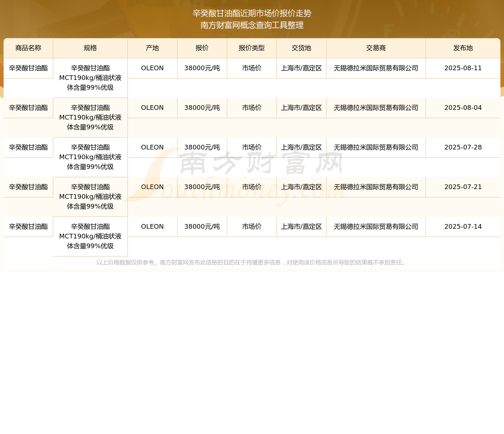Click 上海市/嘉定区 in the 2025-08-11 row
Image resolution: width=504 pixels, height=434 pixels.
[302, 68]
